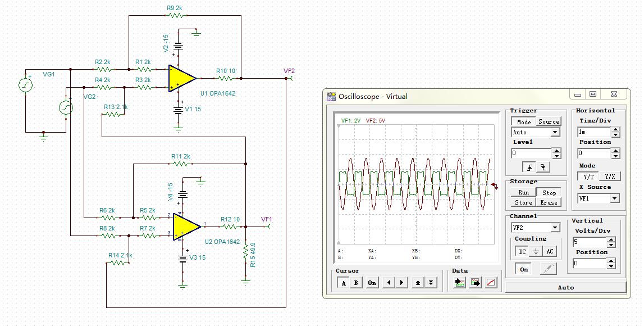
Task: Select the R14 2.1k resistor
Action: [x=118, y=262]
